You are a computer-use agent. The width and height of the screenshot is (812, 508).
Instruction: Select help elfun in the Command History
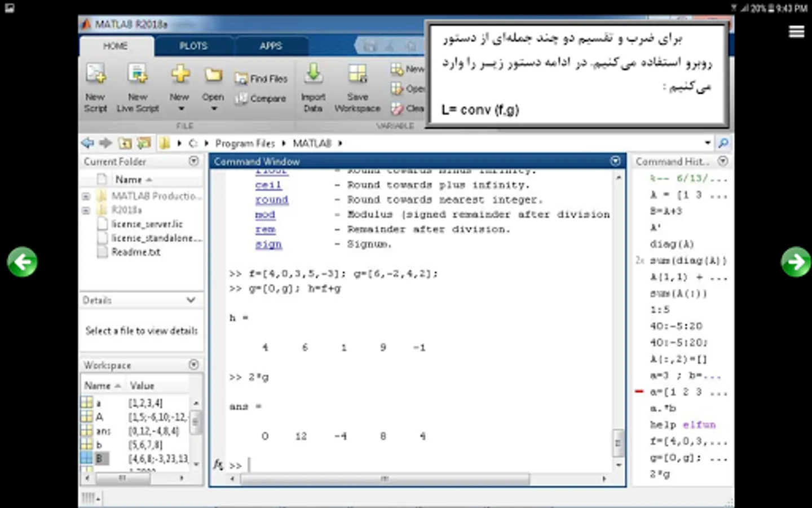pyautogui.click(x=682, y=425)
